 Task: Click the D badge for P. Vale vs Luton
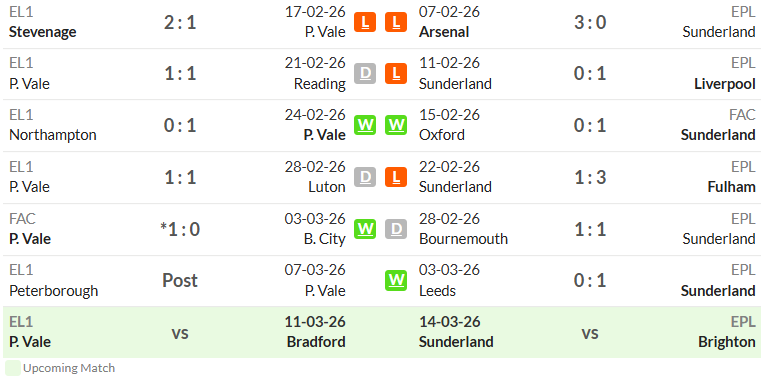click(365, 177)
